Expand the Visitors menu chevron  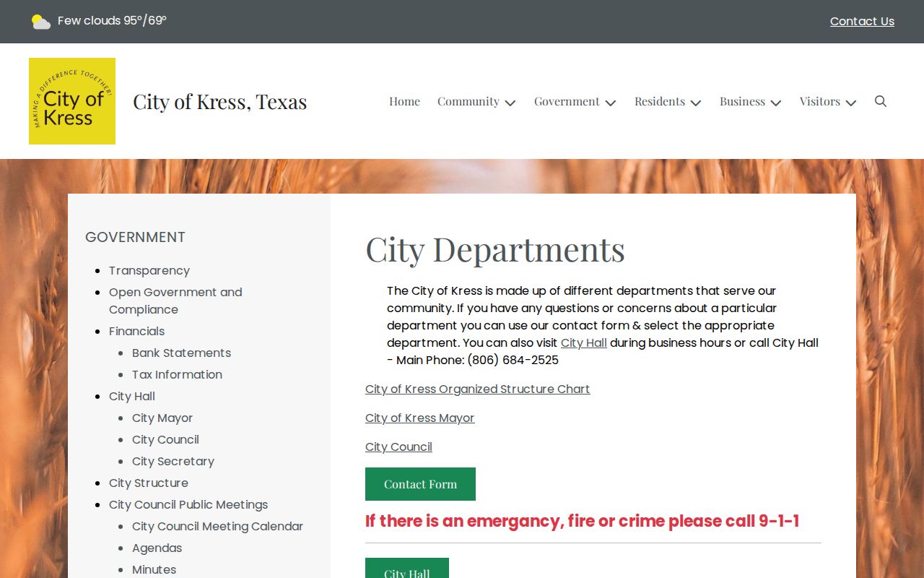[851, 103]
